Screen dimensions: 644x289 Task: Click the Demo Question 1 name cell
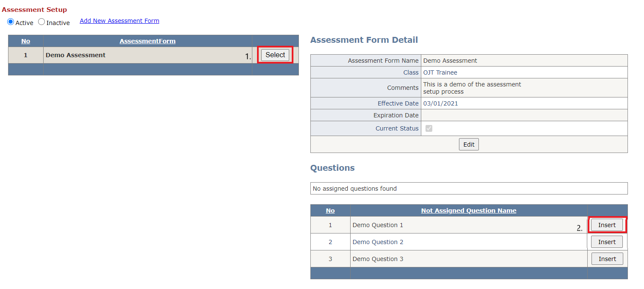[x=378, y=225]
